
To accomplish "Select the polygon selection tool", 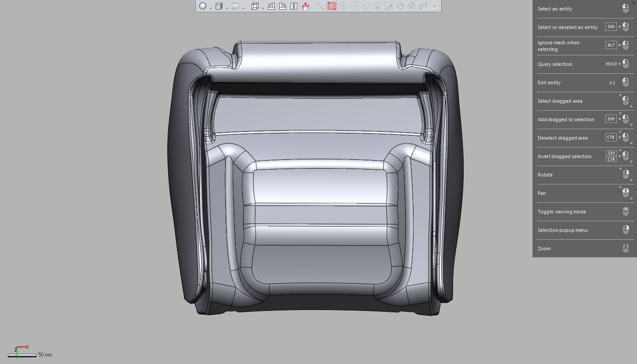I will pos(355,6).
